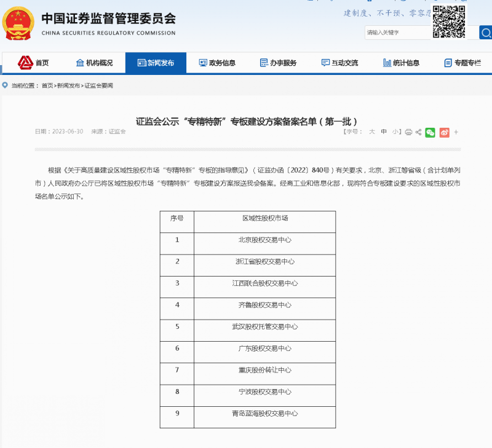Click the table cell 齐鲁股权交易中心
This screenshot has width=492, height=448.
tap(265, 305)
